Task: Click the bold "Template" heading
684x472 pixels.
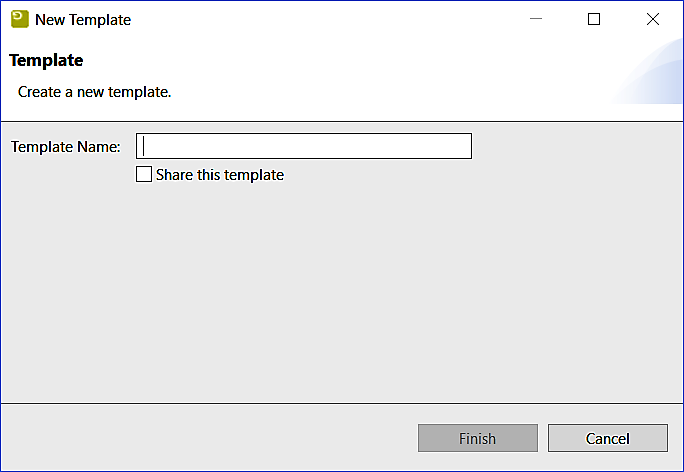Action: [x=46, y=60]
